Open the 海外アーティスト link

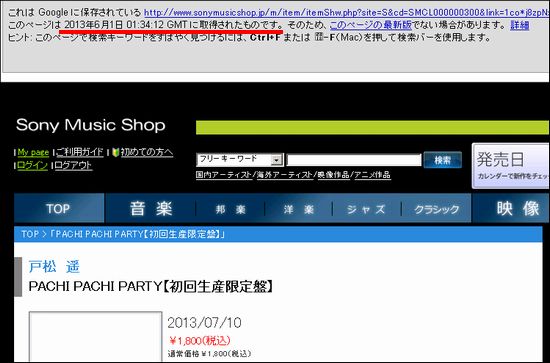tap(284, 175)
